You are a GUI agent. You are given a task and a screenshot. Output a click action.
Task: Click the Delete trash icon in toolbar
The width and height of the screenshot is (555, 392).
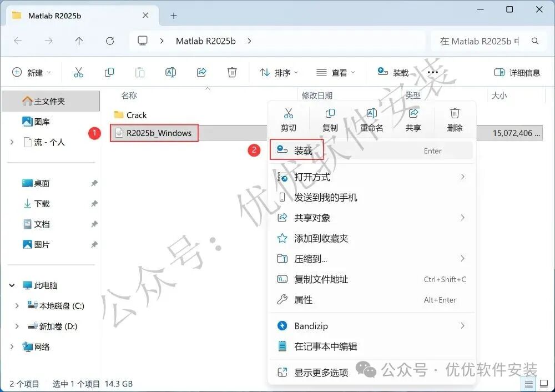point(232,73)
